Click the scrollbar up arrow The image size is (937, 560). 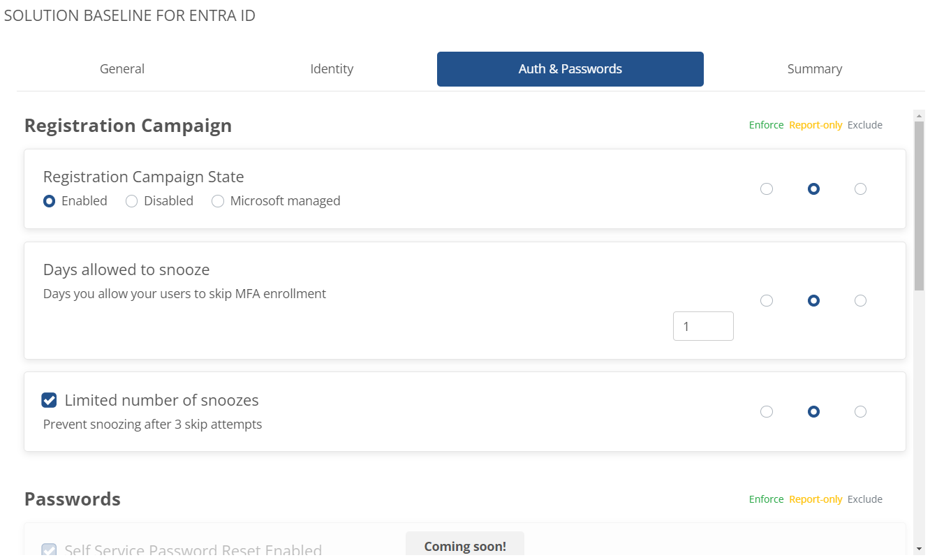coord(920,116)
